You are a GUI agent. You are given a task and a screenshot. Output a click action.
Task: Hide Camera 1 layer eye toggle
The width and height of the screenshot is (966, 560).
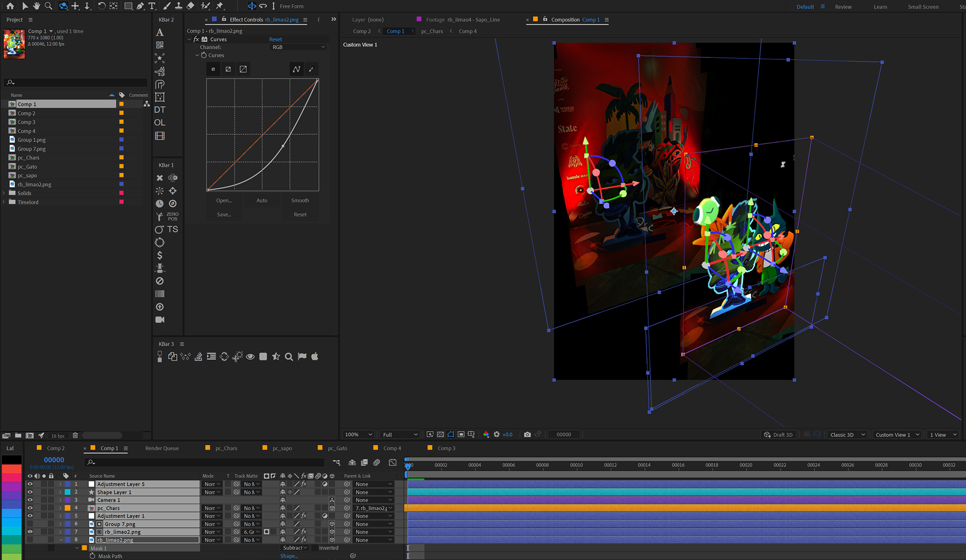pos(30,500)
